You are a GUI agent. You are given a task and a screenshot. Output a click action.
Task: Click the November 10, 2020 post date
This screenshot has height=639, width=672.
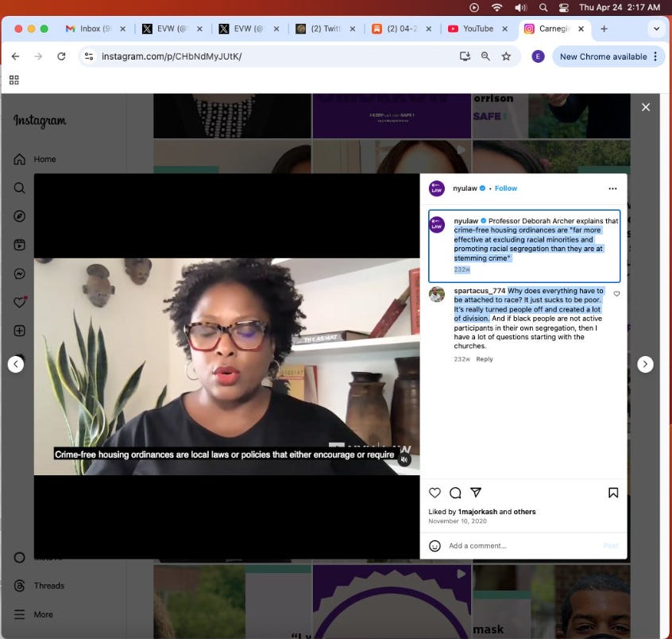click(458, 521)
